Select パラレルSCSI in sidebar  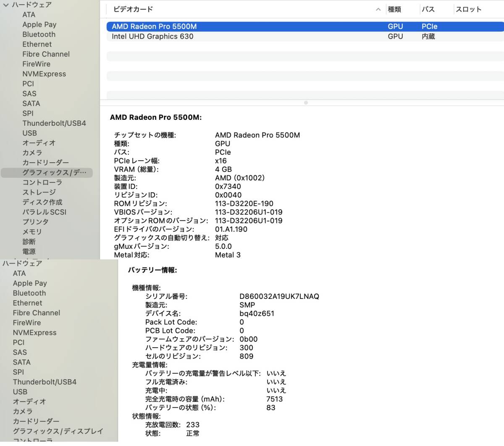(x=45, y=212)
